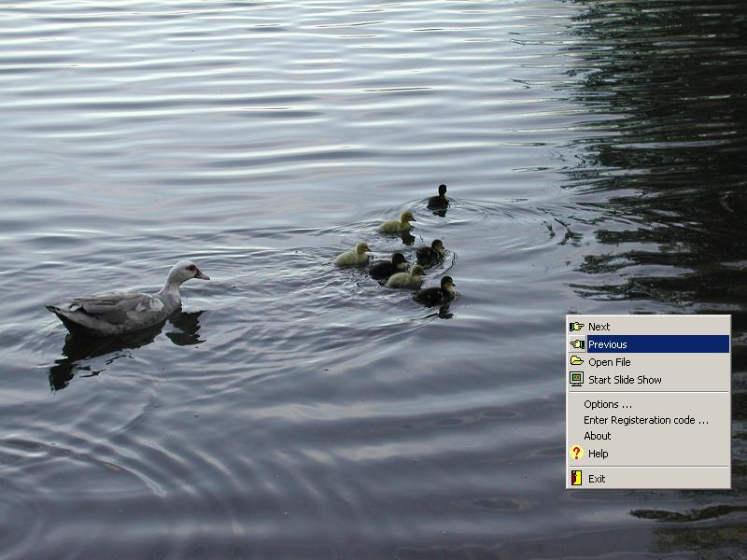
Task: Click the monitor icon for Start Slide Show
Action: tap(576, 379)
